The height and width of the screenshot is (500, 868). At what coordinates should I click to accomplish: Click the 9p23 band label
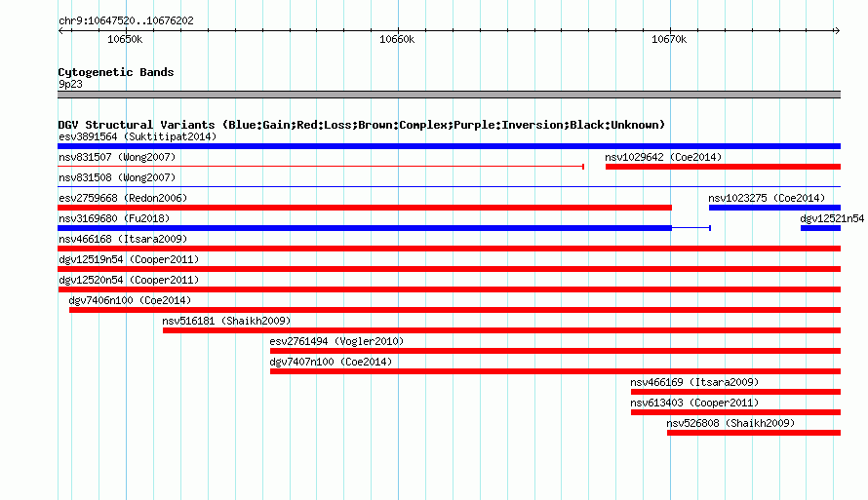tap(70, 84)
